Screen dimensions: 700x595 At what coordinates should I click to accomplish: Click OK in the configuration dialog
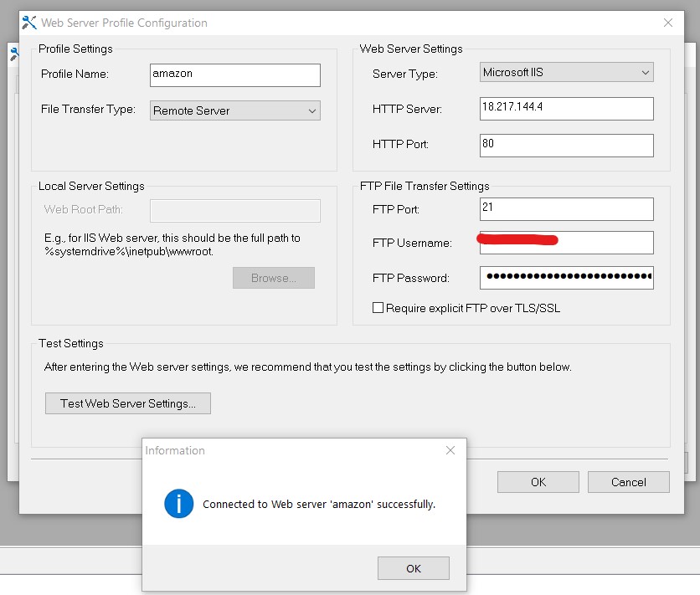[538, 482]
